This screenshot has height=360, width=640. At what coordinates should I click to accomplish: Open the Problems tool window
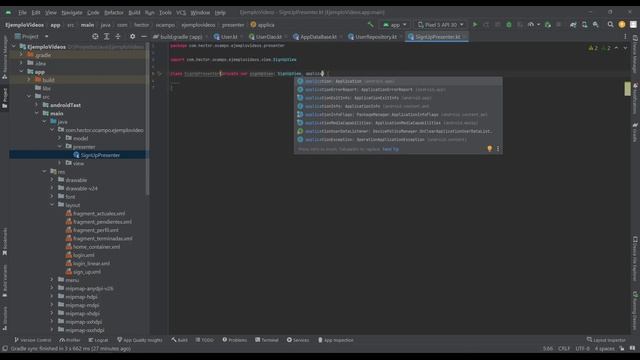click(x=235, y=340)
